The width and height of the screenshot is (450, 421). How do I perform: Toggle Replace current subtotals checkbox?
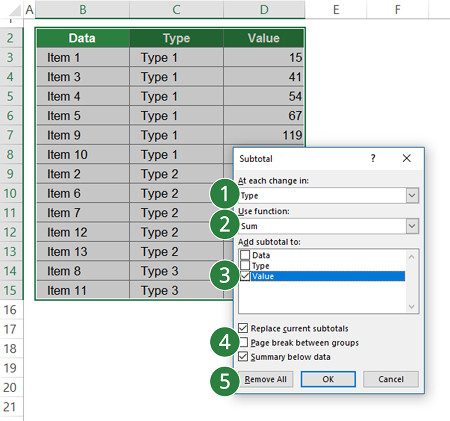coord(243,328)
